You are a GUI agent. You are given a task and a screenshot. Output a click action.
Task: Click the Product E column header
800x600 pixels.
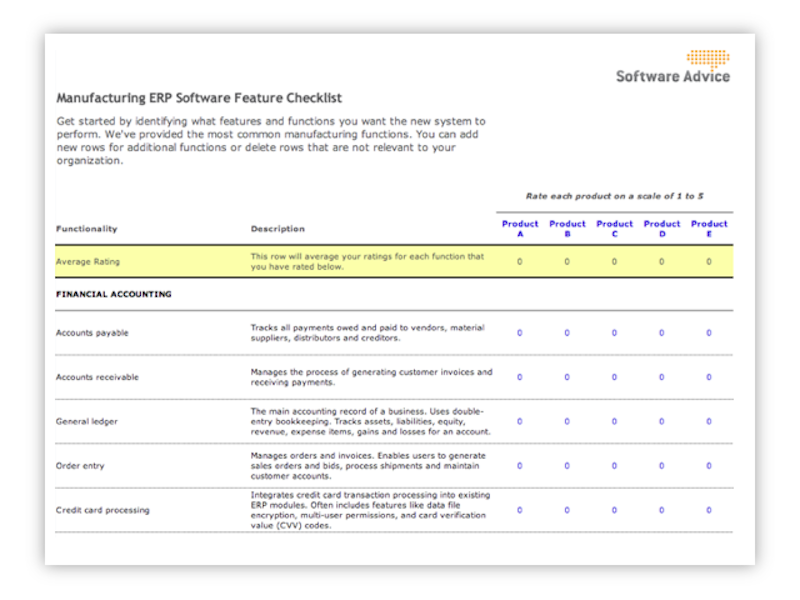tap(709, 228)
